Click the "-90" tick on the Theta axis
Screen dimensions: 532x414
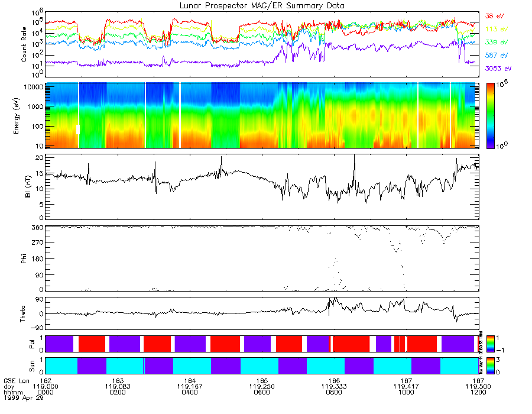[x=36, y=328]
